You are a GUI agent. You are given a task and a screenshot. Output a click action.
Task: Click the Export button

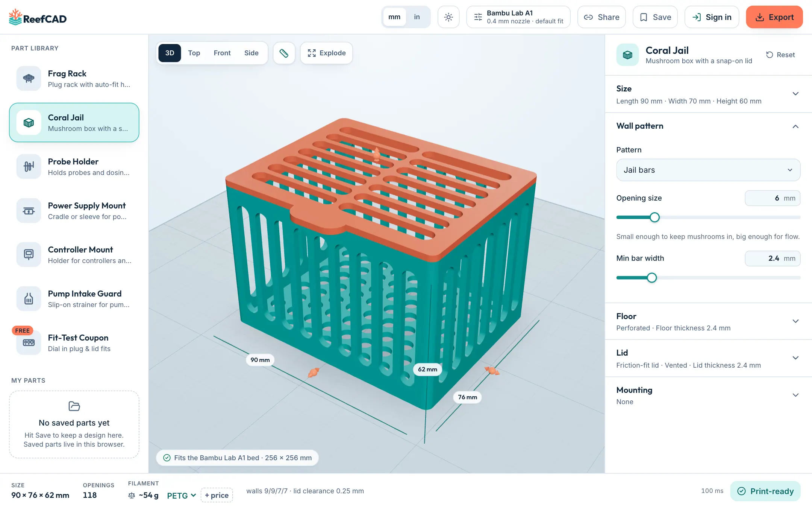click(774, 17)
